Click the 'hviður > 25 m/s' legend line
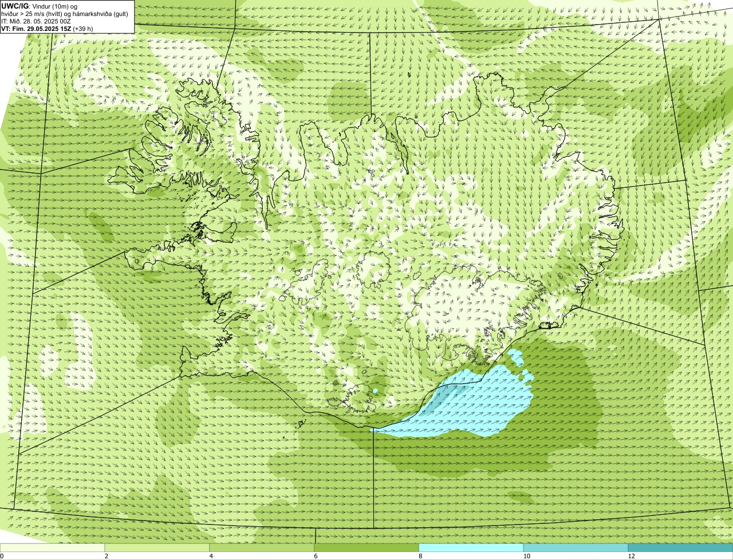 [x=65, y=14]
